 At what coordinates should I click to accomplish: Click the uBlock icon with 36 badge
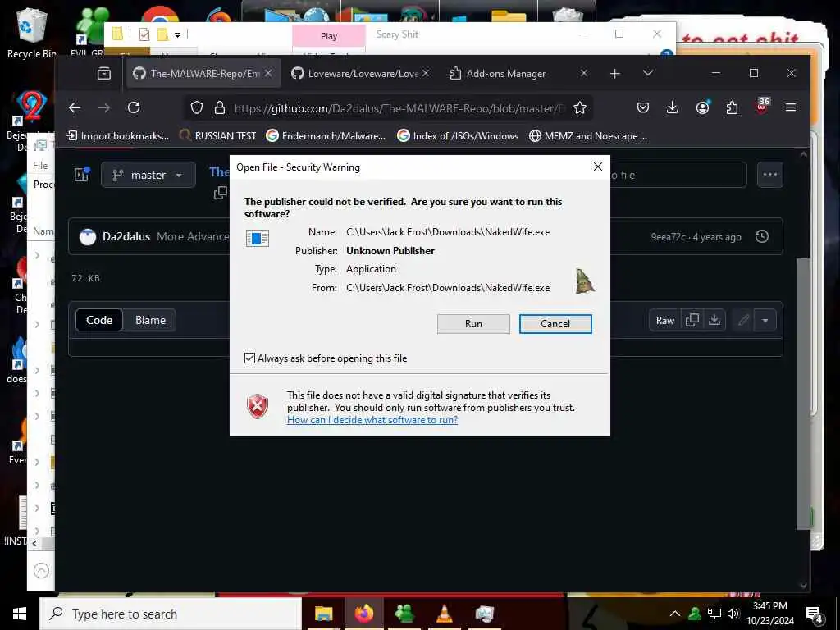[x=762, y=106]
